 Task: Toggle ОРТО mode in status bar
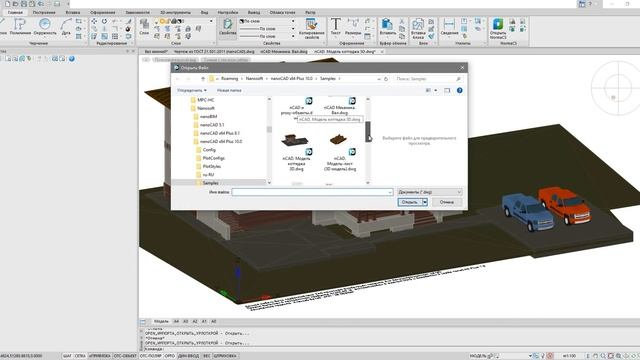point(169,356)
